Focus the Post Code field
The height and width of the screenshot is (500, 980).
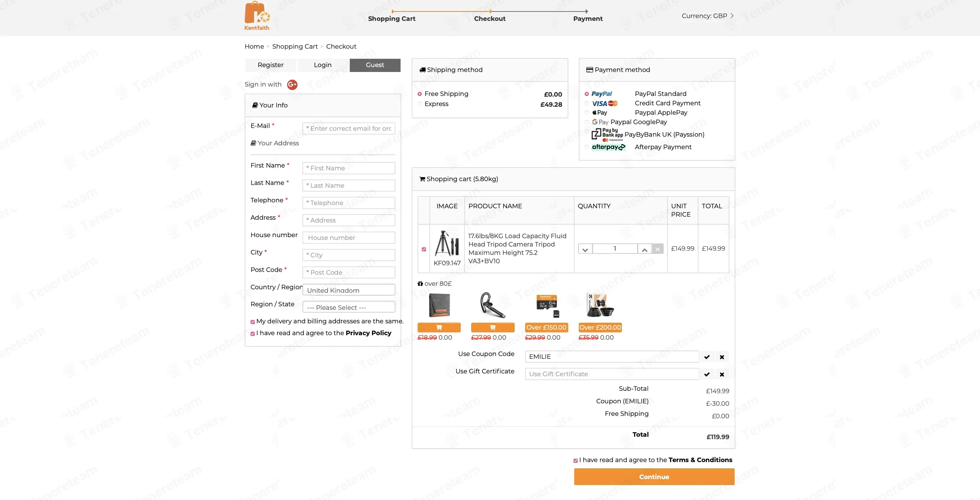[x=348, y=272]
